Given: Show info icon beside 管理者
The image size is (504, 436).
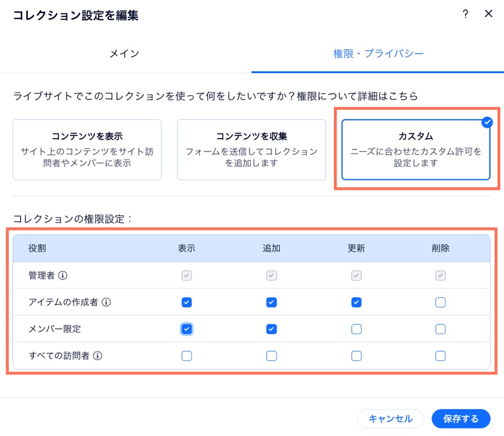Looking at the screenshot, I should [62, 275].
